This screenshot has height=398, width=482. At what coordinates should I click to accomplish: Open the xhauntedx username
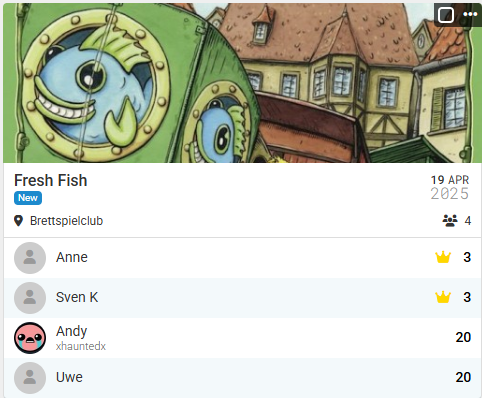(81, 346)
